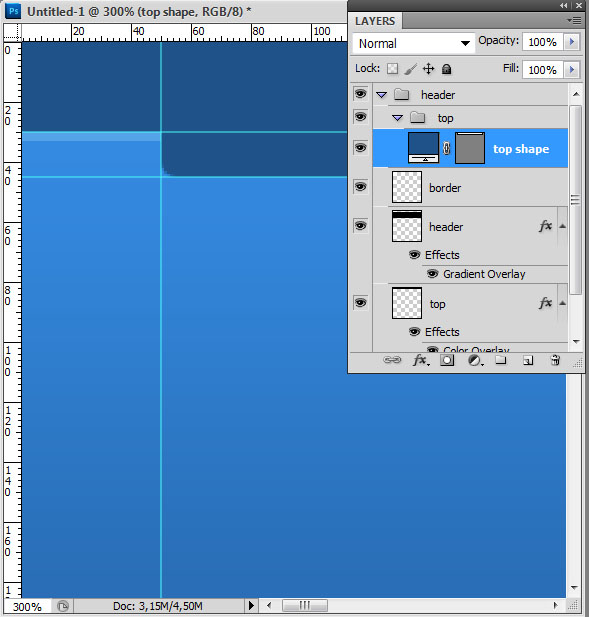The width and height of the screenshot is (589, 617).
Task: Toggle header layer Effects visibility eye
Action: (x=414, y=255)
